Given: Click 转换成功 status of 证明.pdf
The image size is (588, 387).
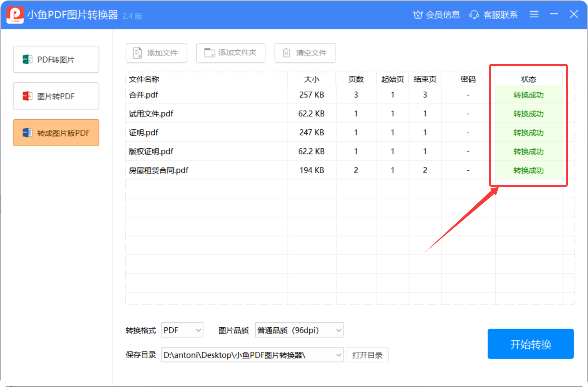Looking at the screenshot, I should [528, 133].
